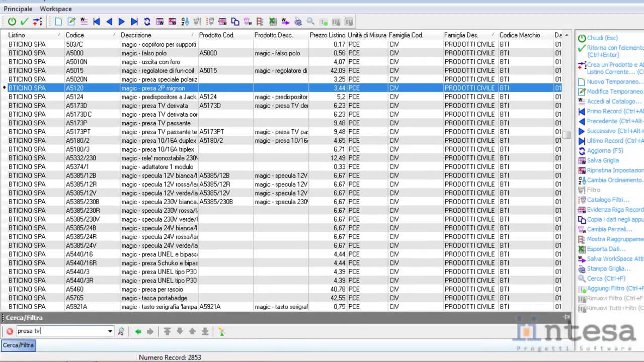Image resolution: width=644 pixels, height=362 pixels.
Task: Click the Cambia Ordinamento sort toolbar icon
Action: [x=185, y=22]
